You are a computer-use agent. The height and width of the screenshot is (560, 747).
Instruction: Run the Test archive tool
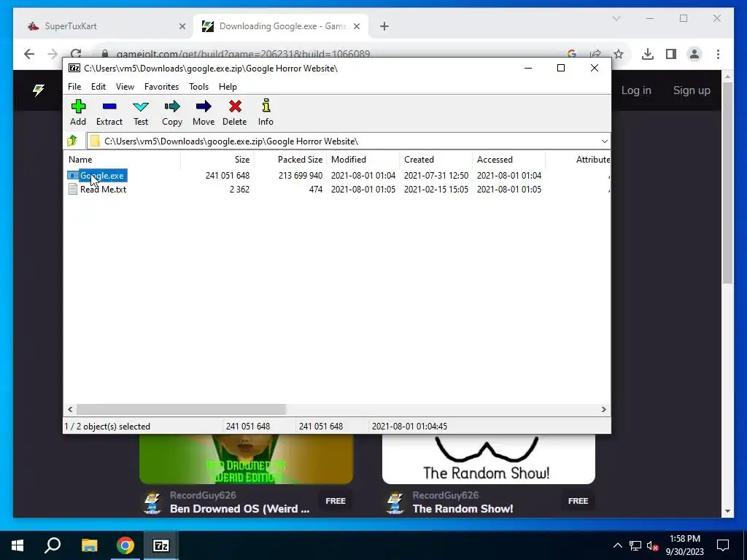141,112
